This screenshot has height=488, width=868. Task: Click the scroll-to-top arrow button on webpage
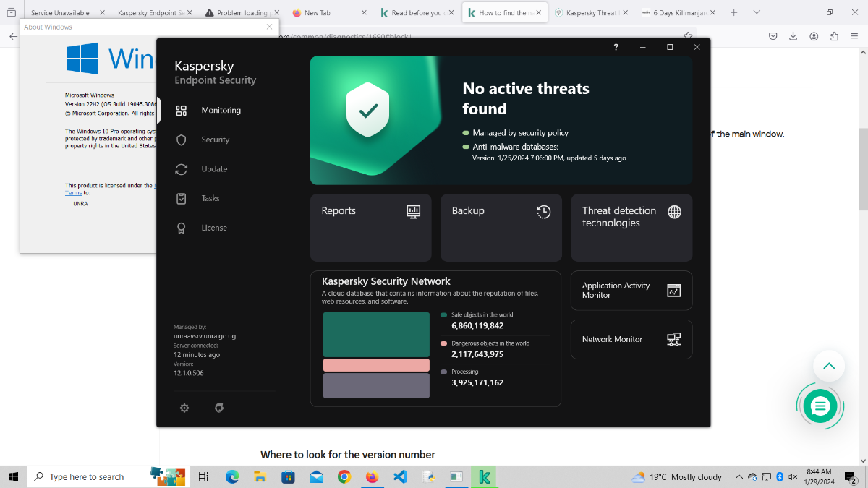pyautogui.click(x=829, y=366)
